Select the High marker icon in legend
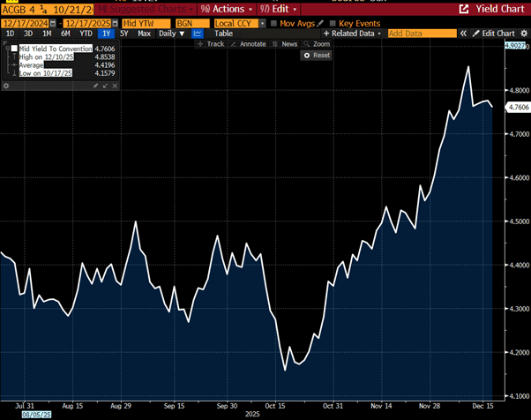The width and height of the screenshot is (531, 420). [x=15, y=56]
